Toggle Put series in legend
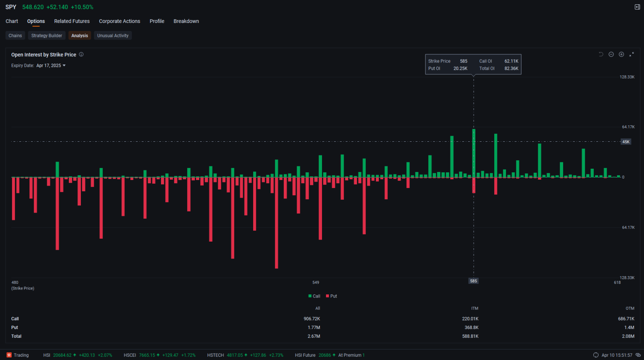The width and height of the screenshot is (644, 360). (x=332, y=296)
